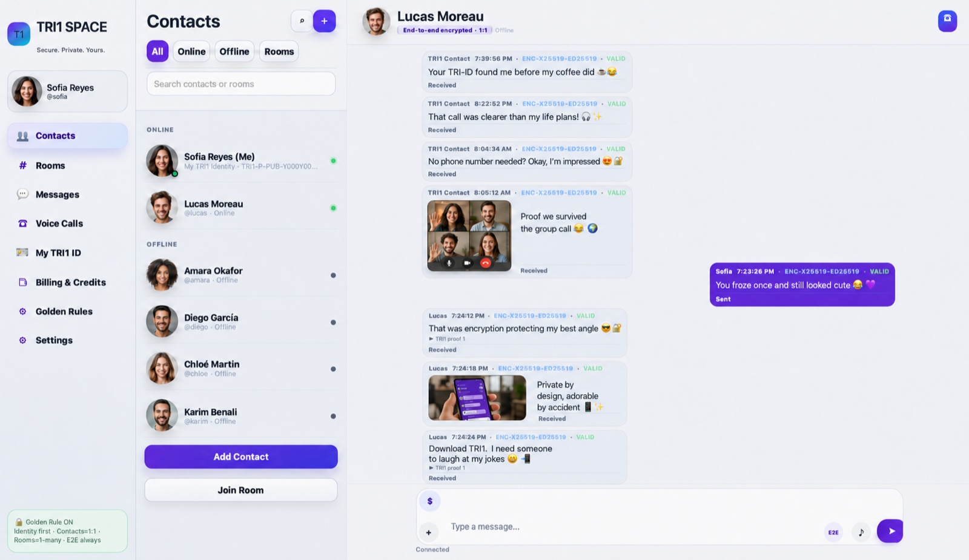
Task: Toggle the E2E encryption badge in composer
Action: coord(833,532)
